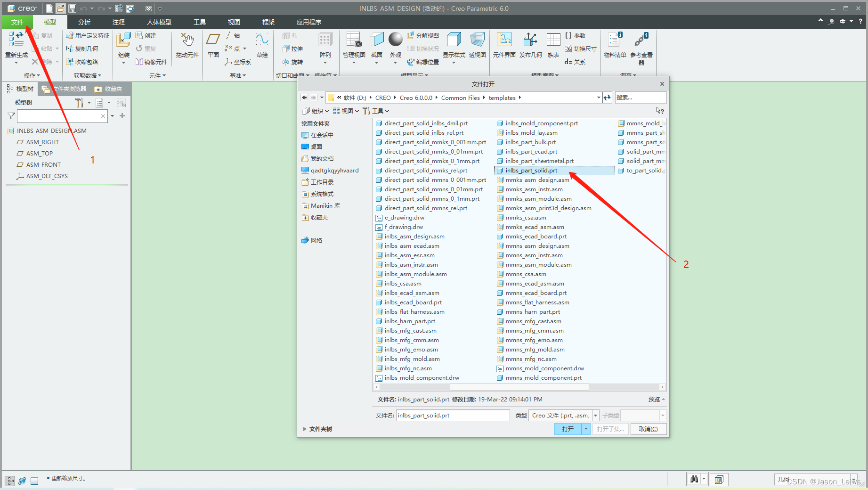
Task: Click the 打开 button
Action: 568,429
